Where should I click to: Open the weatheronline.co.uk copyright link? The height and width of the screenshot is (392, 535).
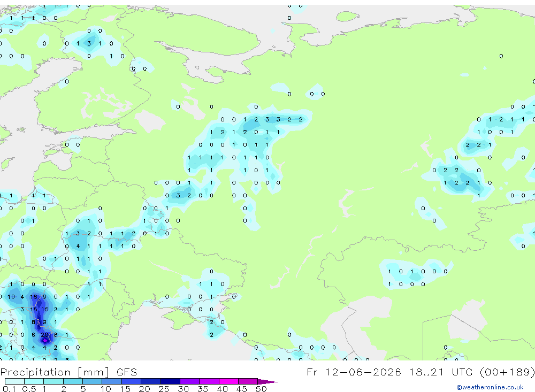pos(490,387)
